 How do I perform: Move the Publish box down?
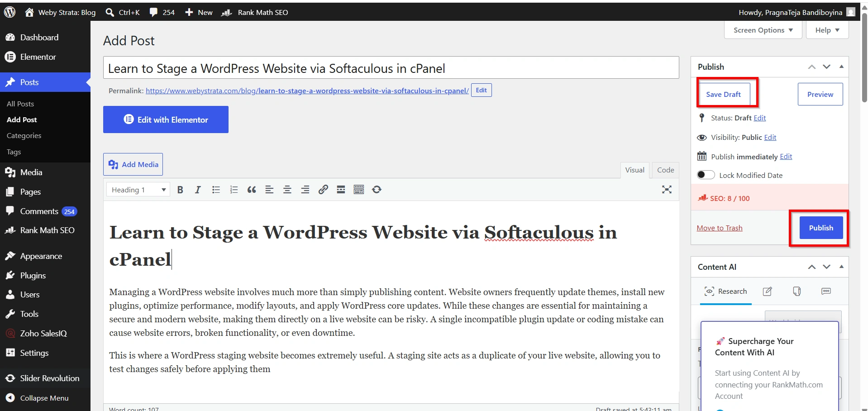pyautogui.click(x=827, y=67)
